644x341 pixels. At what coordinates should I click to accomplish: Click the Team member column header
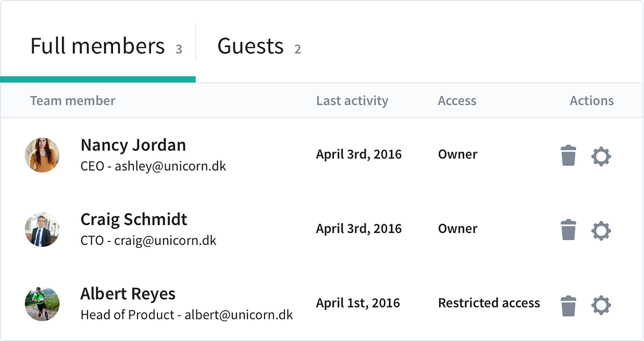[x=73, y=101]
